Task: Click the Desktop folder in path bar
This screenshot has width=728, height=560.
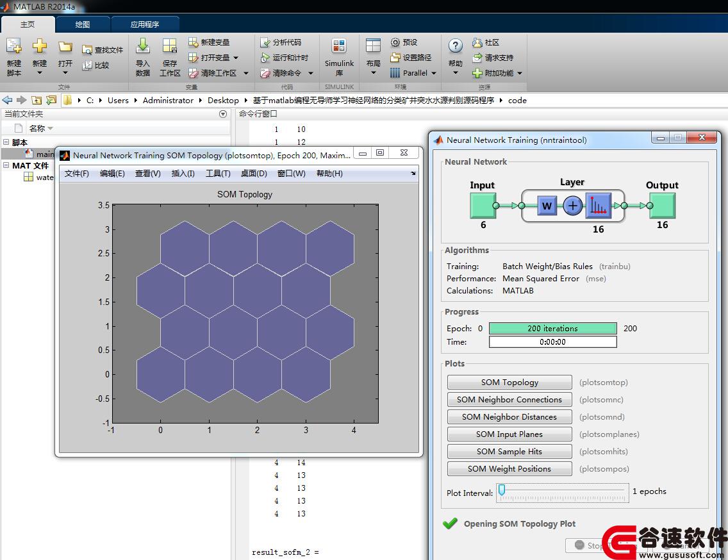Action: (x=223, y=101)
